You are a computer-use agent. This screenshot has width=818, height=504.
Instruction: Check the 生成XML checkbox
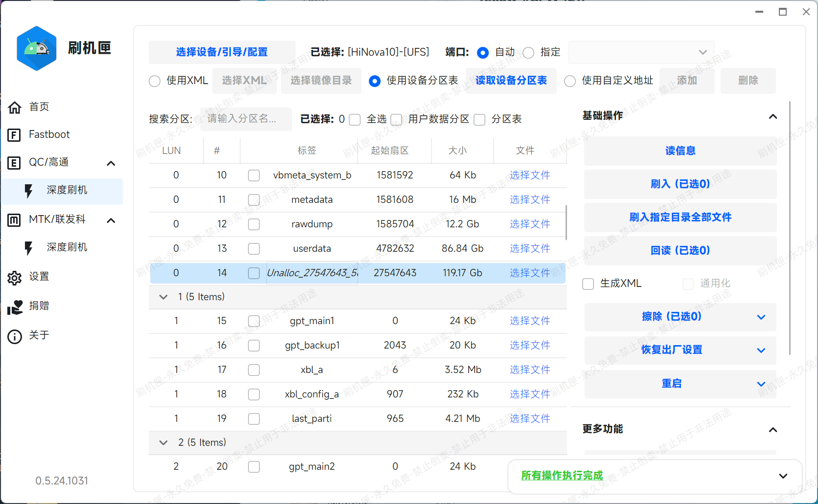pos(588,284)
